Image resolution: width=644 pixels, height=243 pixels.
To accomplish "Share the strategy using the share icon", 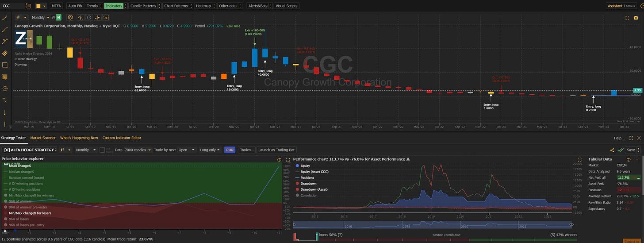I will tap(612, 150).
